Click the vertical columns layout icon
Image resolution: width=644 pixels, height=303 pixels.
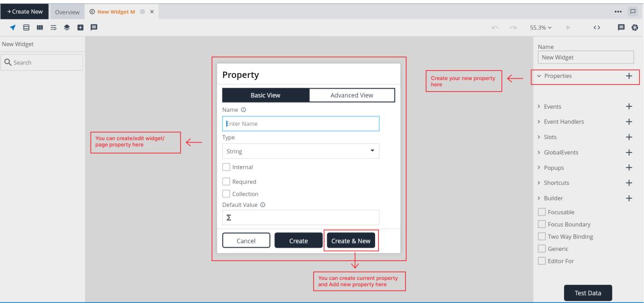click(40, 27)
